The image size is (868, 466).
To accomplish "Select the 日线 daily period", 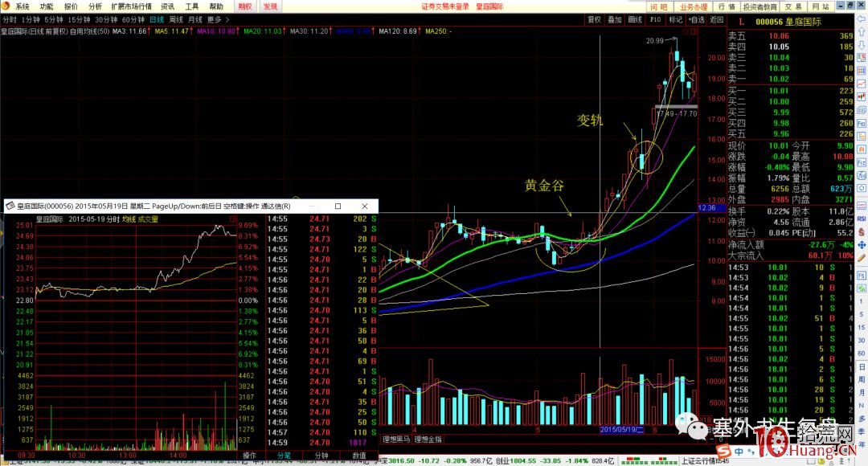I will tap(157, 19).
